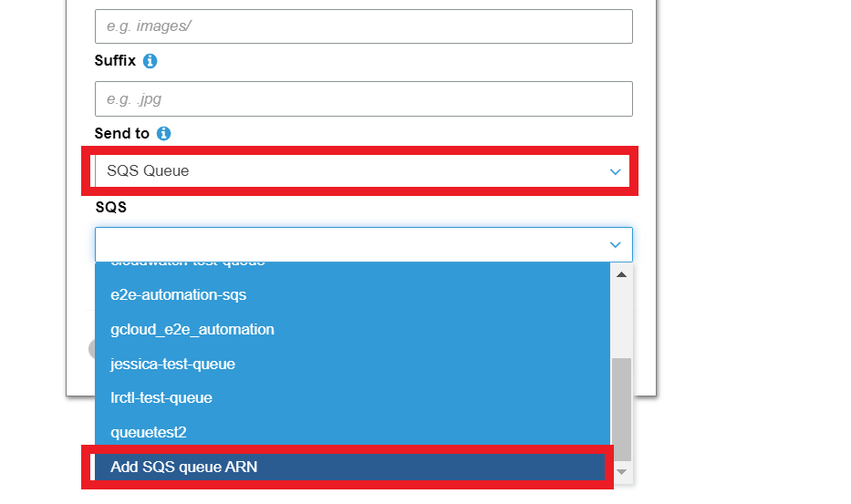Select the lrctl-test-queue option

point(161,397)
